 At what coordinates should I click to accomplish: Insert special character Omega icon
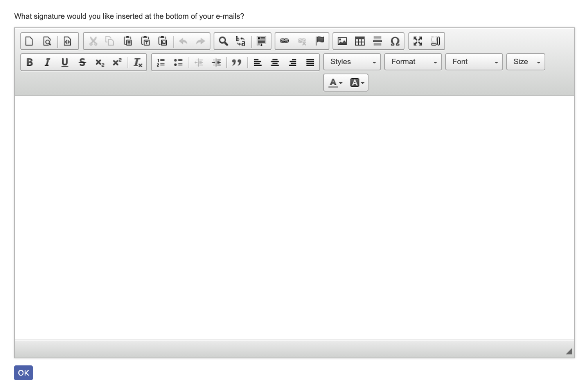(395, 41)
